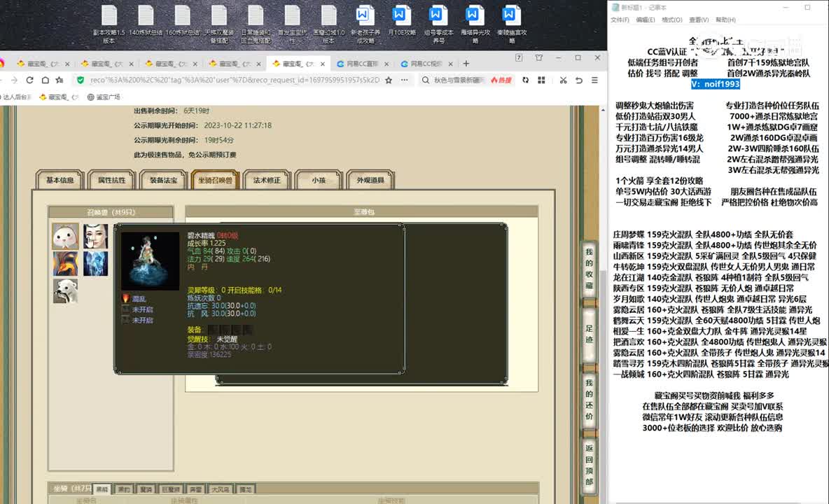The image size is (829, 504).
Task: Open the 140炼狱总结 desktop file
Action: click(x=146, y=21)
